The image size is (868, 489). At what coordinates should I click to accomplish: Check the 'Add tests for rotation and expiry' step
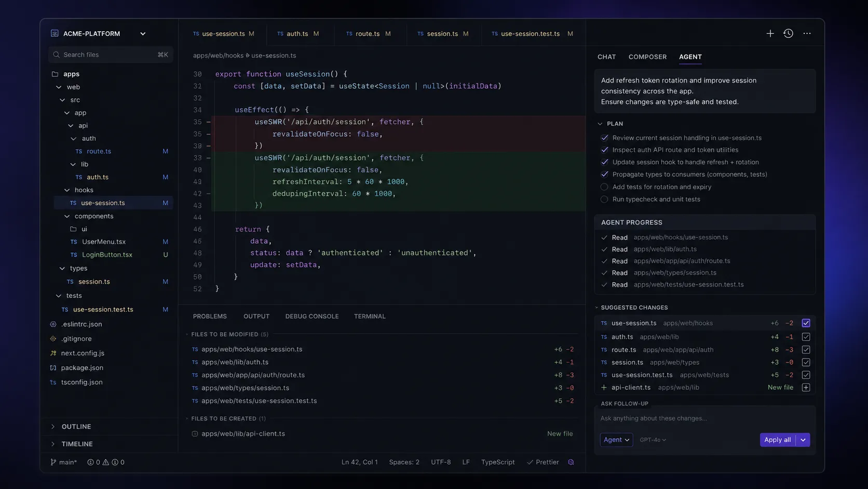pyautogui.click(x=604, y=187)
